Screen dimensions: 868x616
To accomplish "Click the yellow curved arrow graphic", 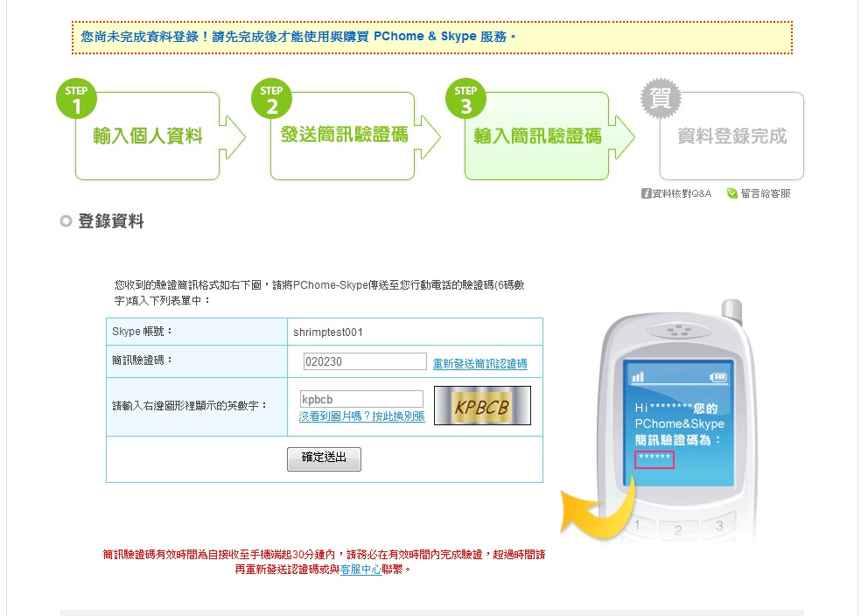I will [x=597, y=509].
